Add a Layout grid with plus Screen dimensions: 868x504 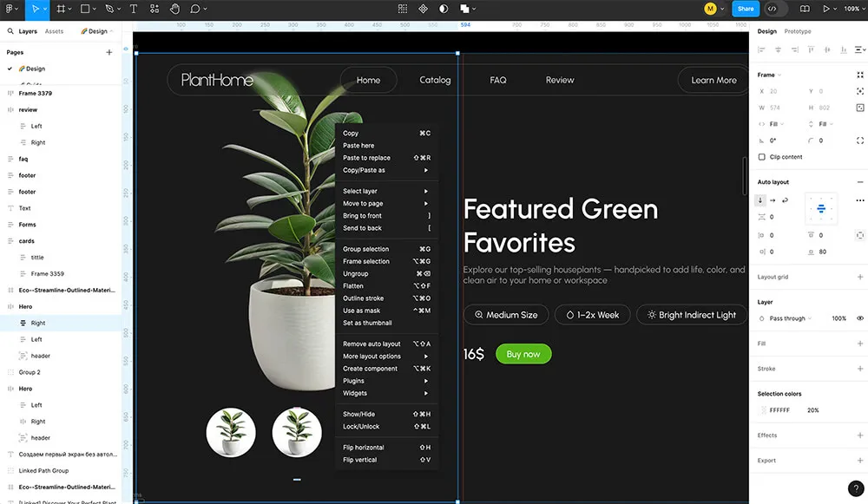point(860,277)
